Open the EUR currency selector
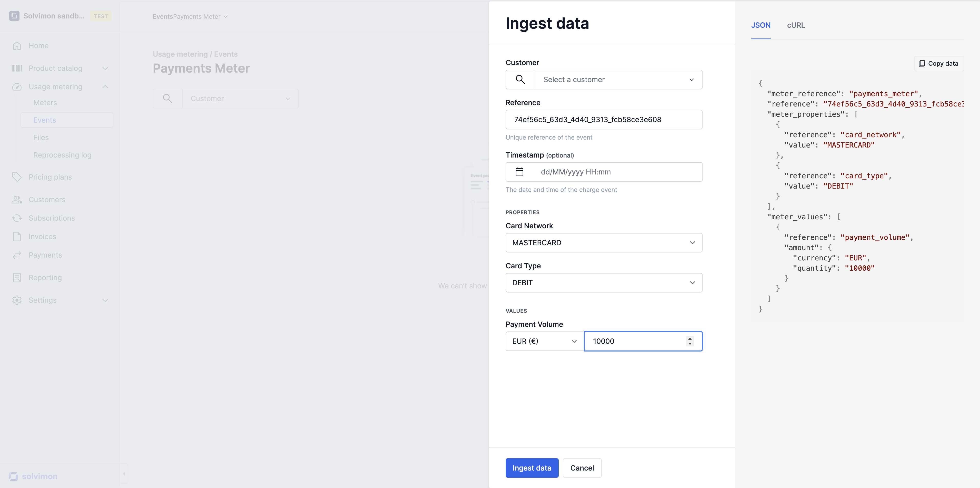 coord(544,341)
